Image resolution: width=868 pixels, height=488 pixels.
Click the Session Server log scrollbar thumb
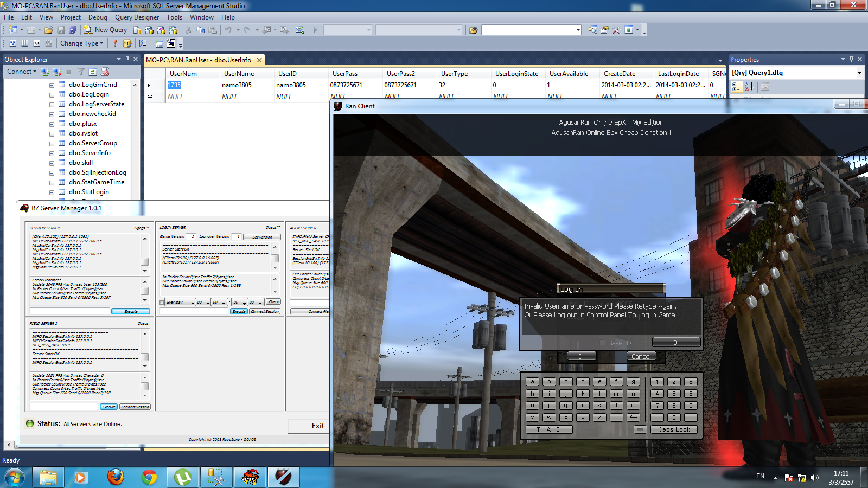click(x=145, y=261)
